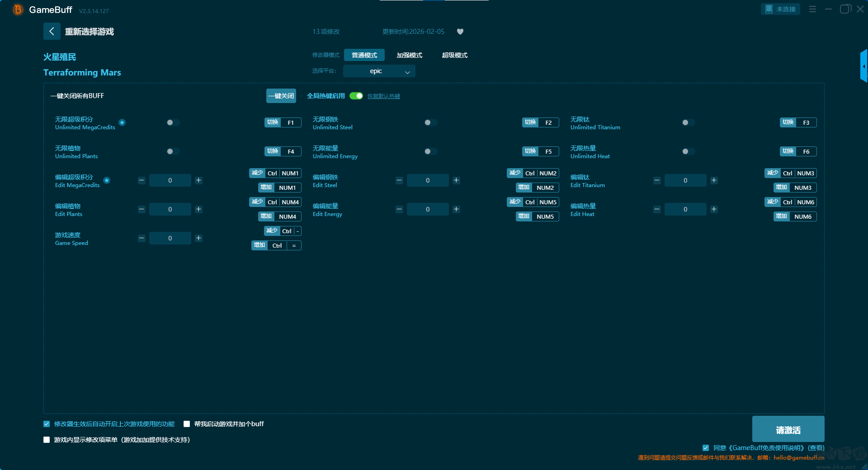Decrease Game Speed with minus

click(x=142, y=238)
